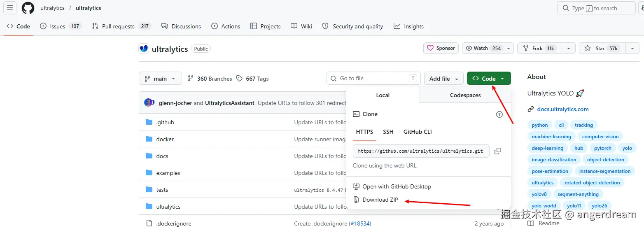The image size is (644, 228).
Task: Open the Insights tab
Action: tap(408, 26)
